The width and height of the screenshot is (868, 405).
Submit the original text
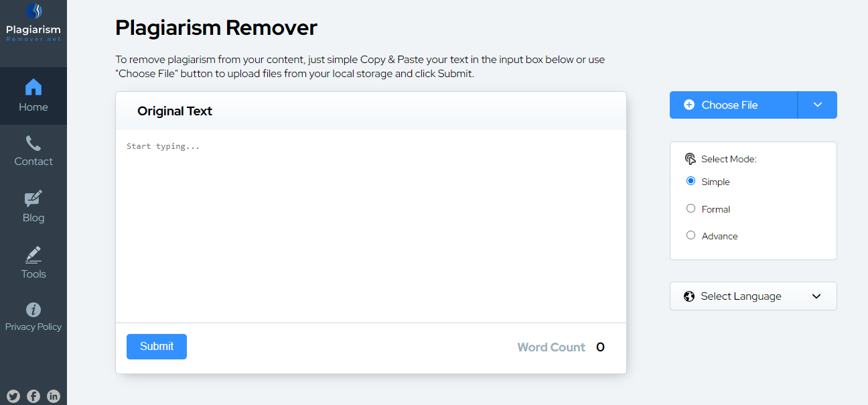(156, 346)
